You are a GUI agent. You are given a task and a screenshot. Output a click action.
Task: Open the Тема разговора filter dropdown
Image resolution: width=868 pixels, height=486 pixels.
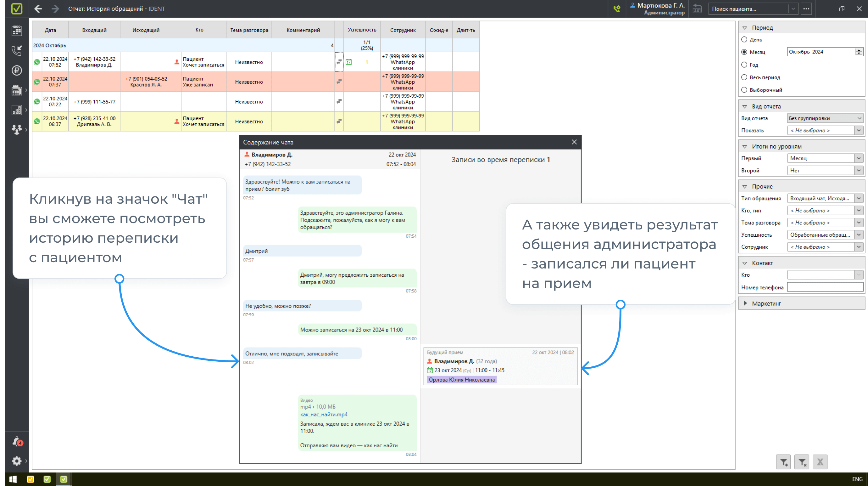(825, 223)
